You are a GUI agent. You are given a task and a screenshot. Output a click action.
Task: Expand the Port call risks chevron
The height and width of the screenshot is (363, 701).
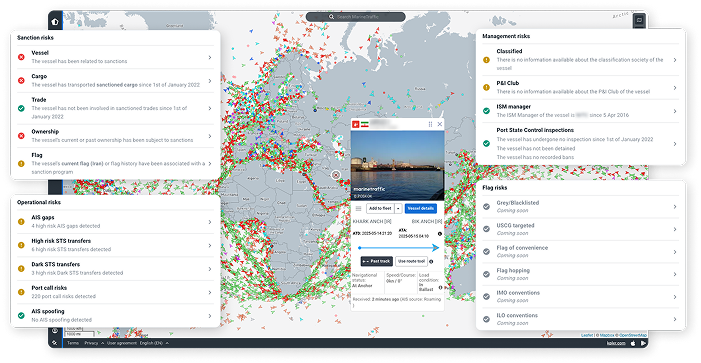pyautogui.click(x=210, y=292)
